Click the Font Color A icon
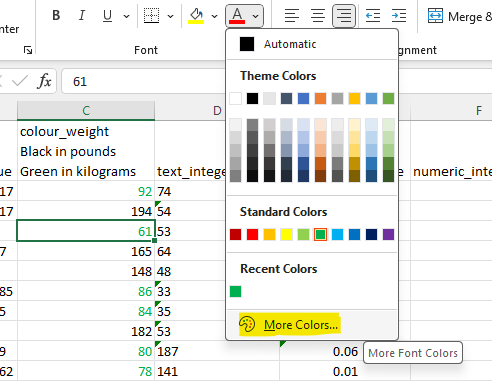Screen dimensions: 492x381 point(237,16)
